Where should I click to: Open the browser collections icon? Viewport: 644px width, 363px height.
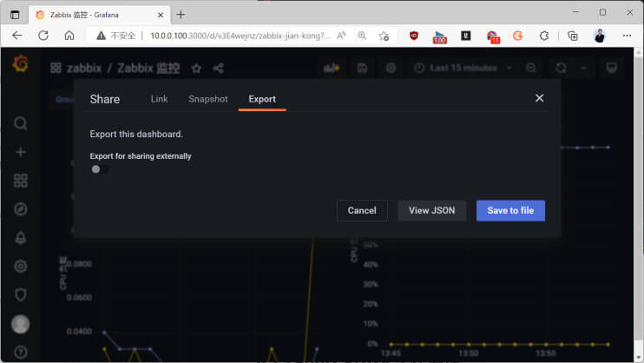(x=573, y=36)
